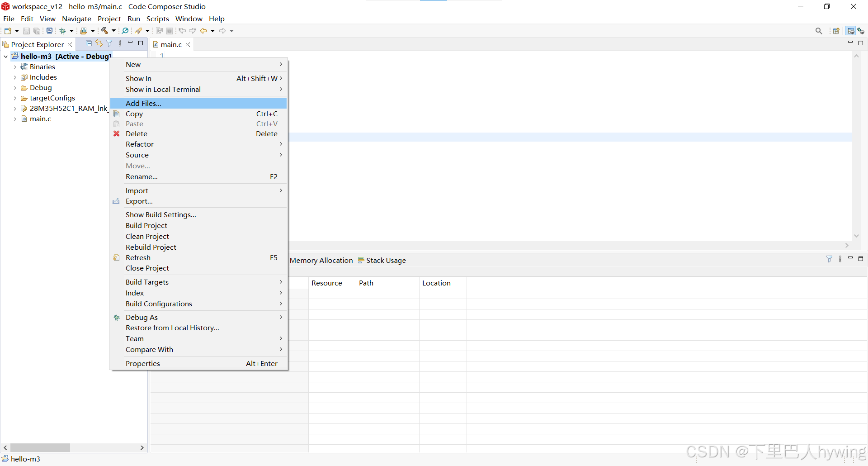Click the Skip All Breakpoints icon

(x=125, y=31)
